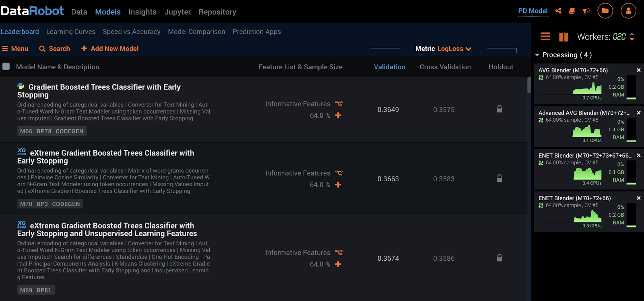644x301 pixels.
Task: Collapse the Processing section
Action: 537,55
